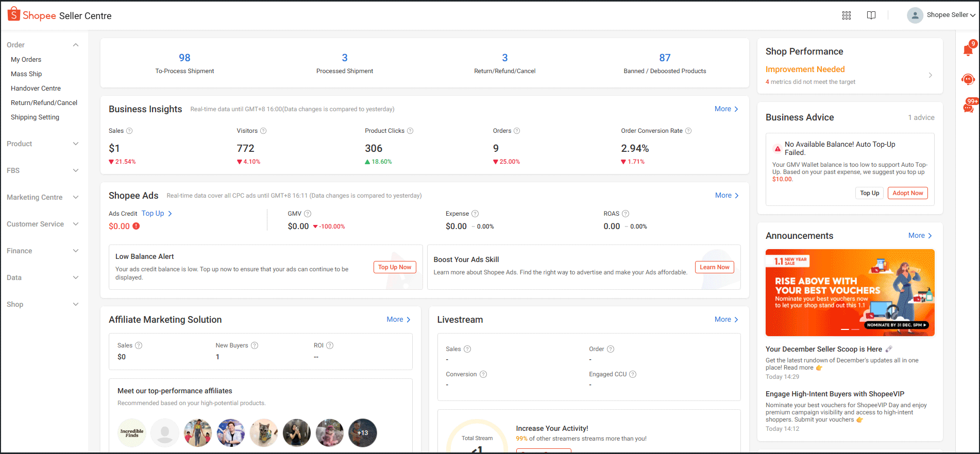The width and height of the screenshot is (980, 454).
Task: Open Handover Centre in the sidebar
Action: coord(36,88)
